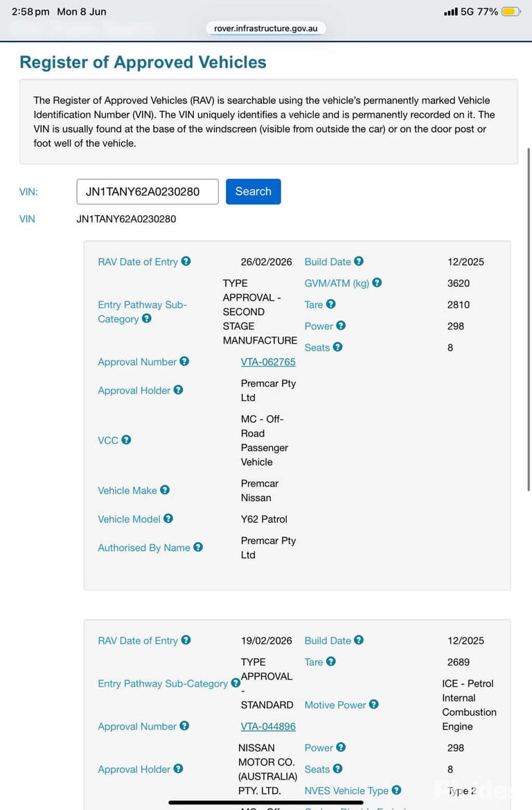The image size is (532, 810).
Task: Click the RAV Date of Entry label in first record
Action: click(138, 262)
